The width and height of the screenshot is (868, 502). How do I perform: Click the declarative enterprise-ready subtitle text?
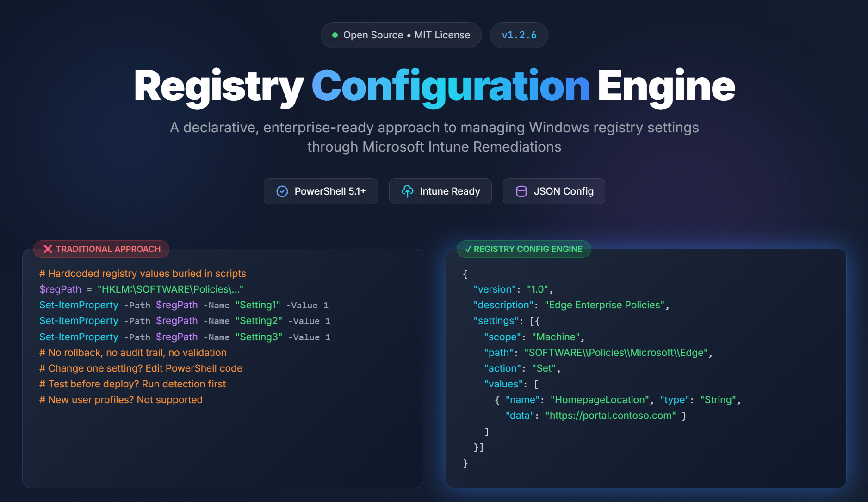coord(434,137)
